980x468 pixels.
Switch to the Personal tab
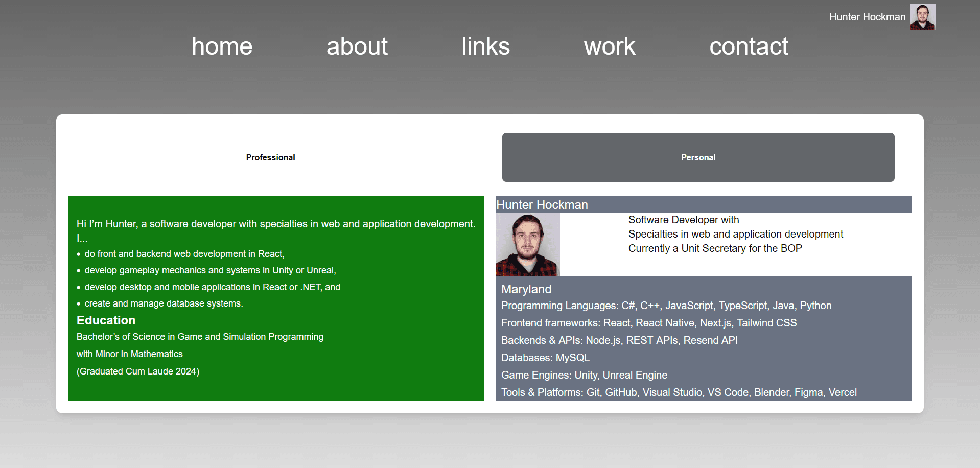(x=698, y=157)
